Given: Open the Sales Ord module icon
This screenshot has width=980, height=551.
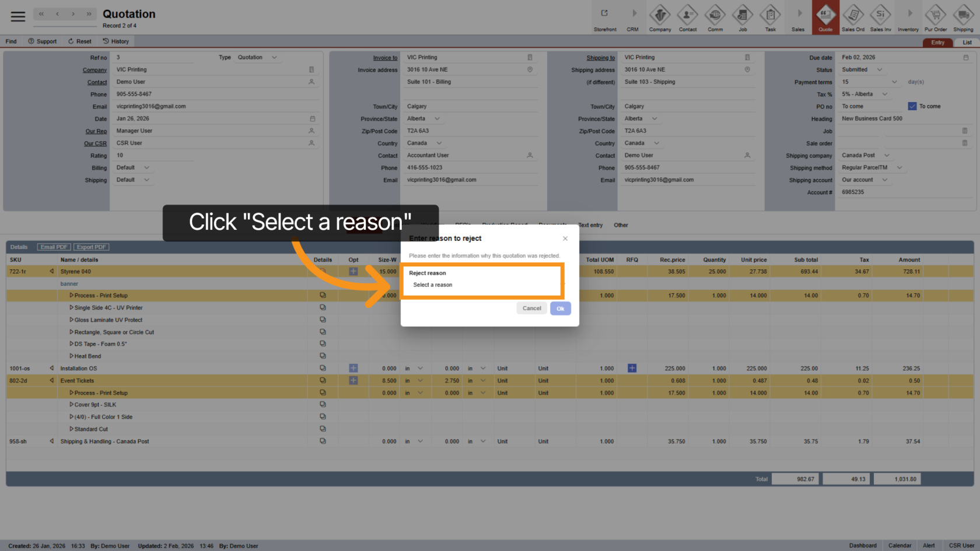Looking at the screenshot, I should tap(853, 16).
